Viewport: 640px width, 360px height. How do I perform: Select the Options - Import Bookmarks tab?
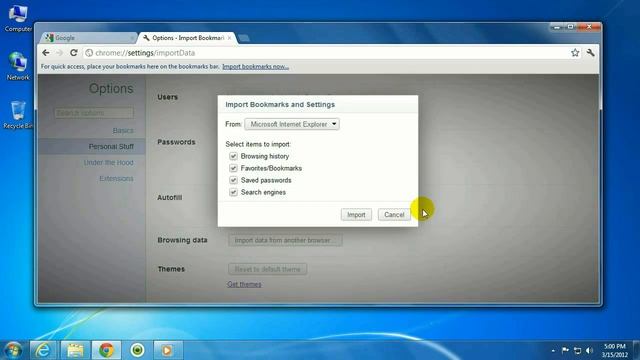tap(187, 38)
